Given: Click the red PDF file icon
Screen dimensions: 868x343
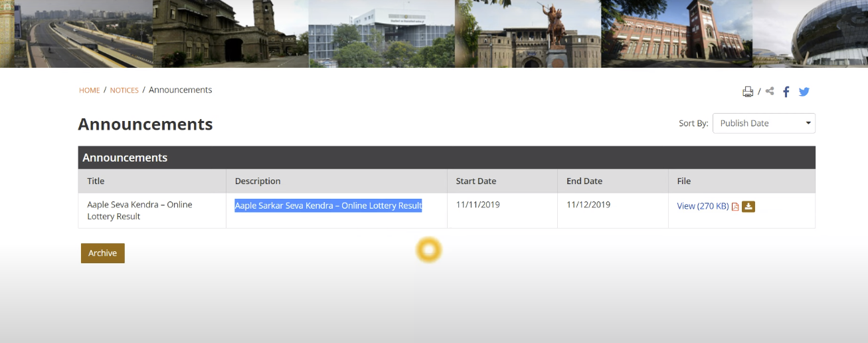Looking at the screenshot, I should click(735, 207).
